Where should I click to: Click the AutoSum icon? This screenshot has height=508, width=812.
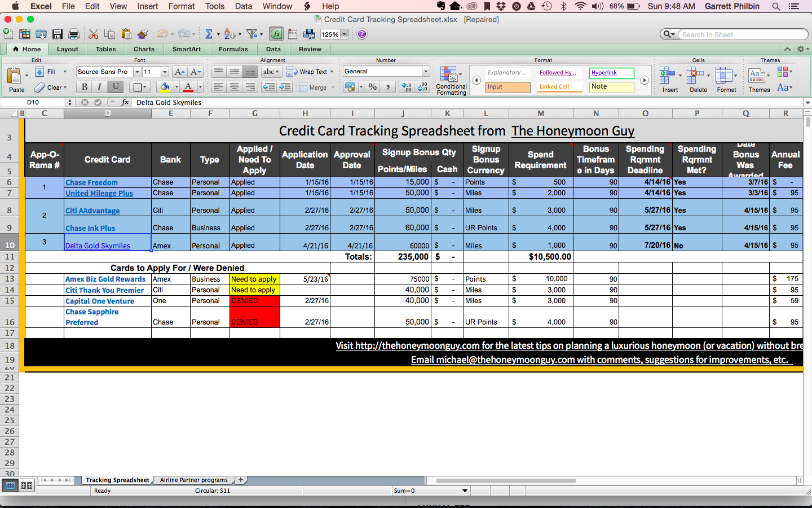coord(209,34)
